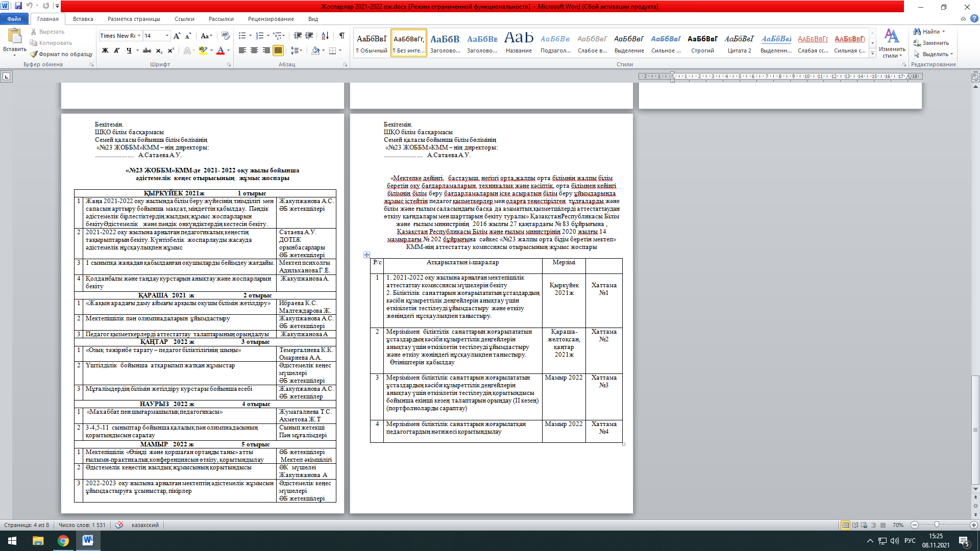Screen dimensions: 980x551
Task: Toggle print layout view button
Action: click(x=846, y=525)
